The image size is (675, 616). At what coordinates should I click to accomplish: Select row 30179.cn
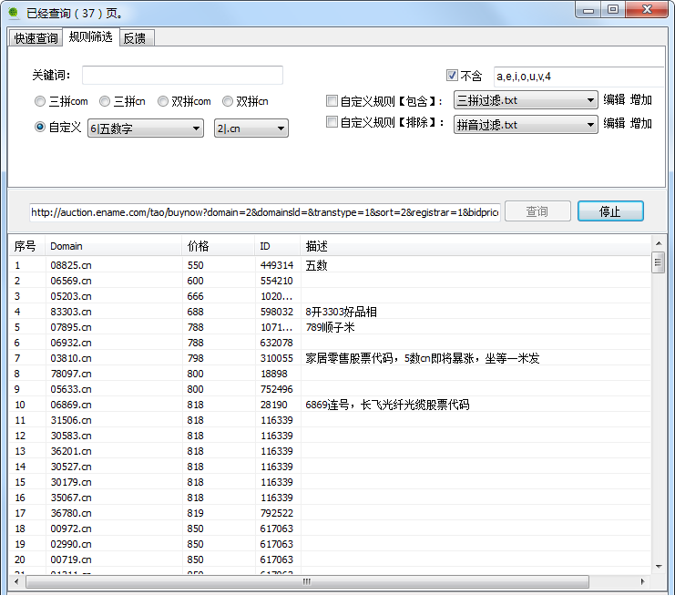click(x=330, y=482)
